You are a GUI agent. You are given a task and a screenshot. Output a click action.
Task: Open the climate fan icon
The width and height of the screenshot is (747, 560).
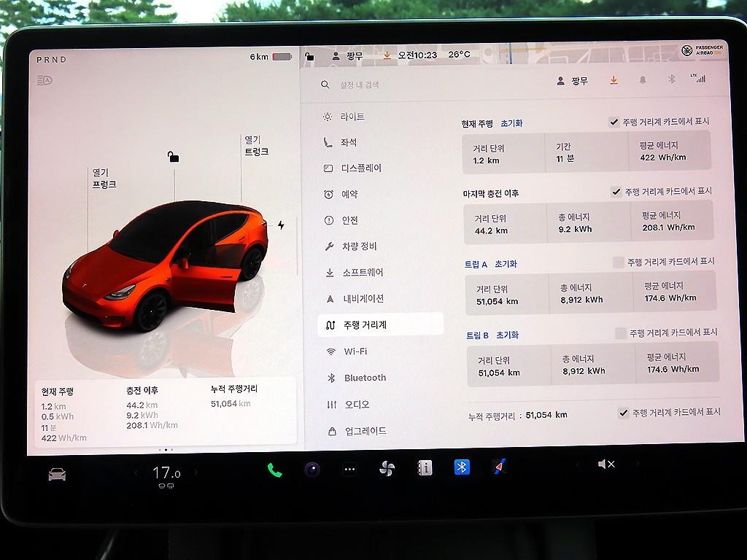pos(387,469)
